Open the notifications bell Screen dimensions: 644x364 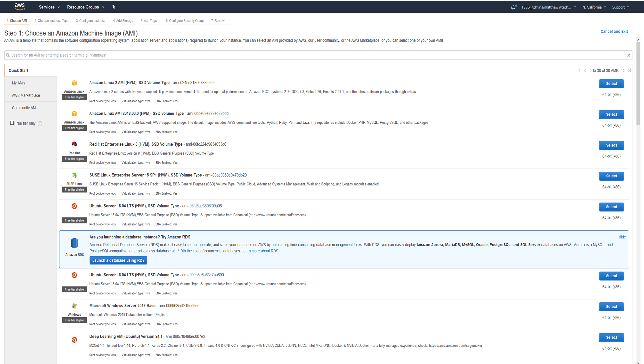click(513, 7)
